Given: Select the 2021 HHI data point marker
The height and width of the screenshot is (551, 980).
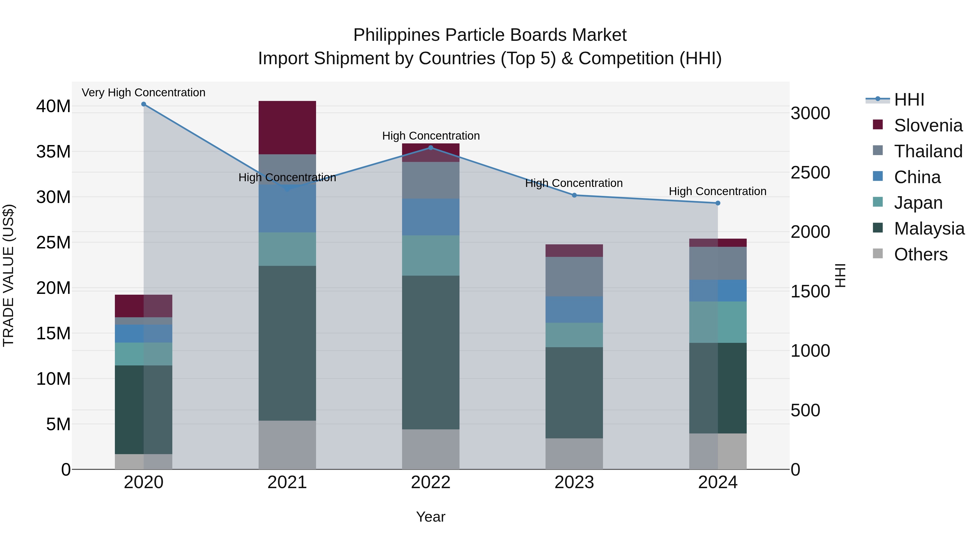Looking at the screenshot, I should [287, 189].
